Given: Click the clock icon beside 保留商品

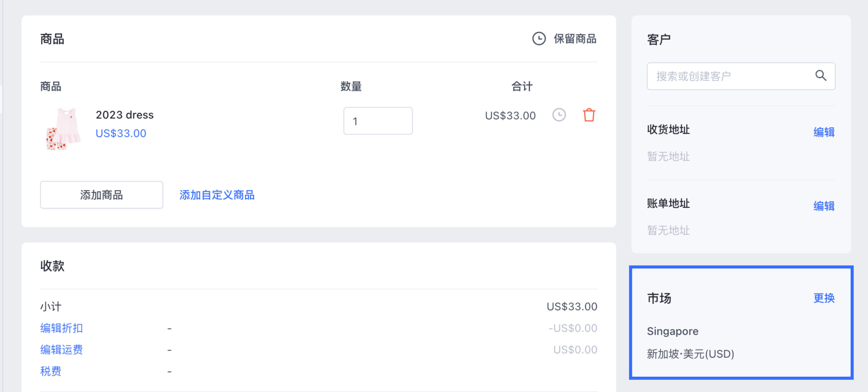Looking at the screenshot, I should click(x=539, y=39).
